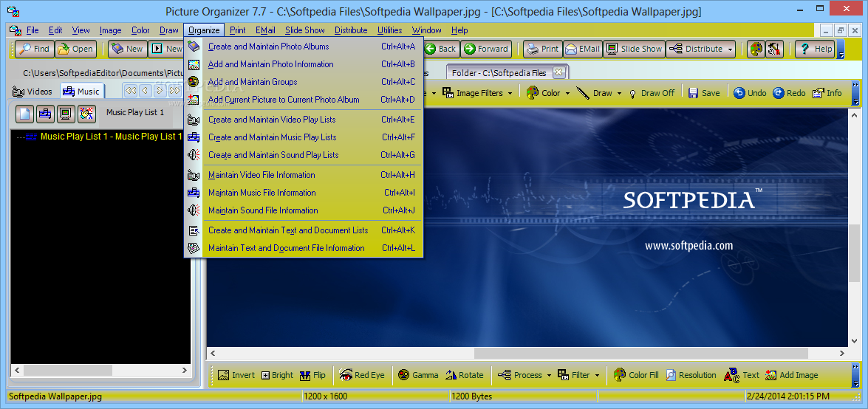Image resolution: width=868 pixels, height=409 pixels.
Task: Jump to last tab with double-right arrow
Action: [x=175, y=90]
